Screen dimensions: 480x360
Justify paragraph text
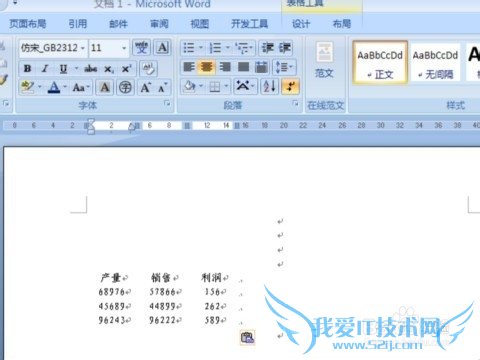[x=243, y=67]
